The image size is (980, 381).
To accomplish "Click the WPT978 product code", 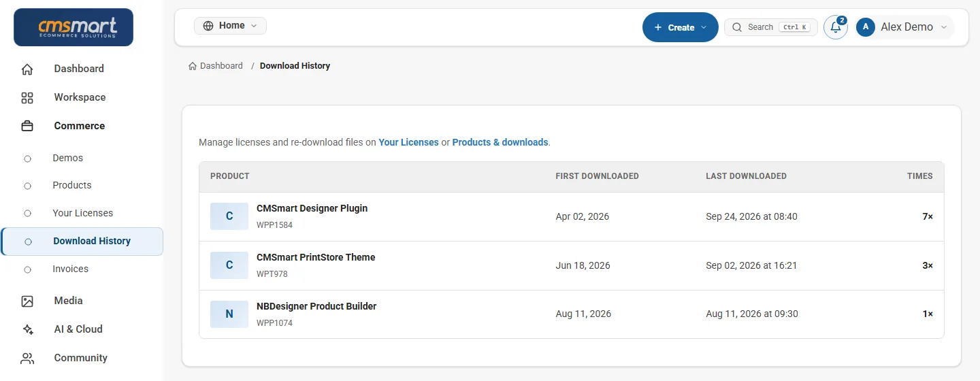I will [272, 274].
